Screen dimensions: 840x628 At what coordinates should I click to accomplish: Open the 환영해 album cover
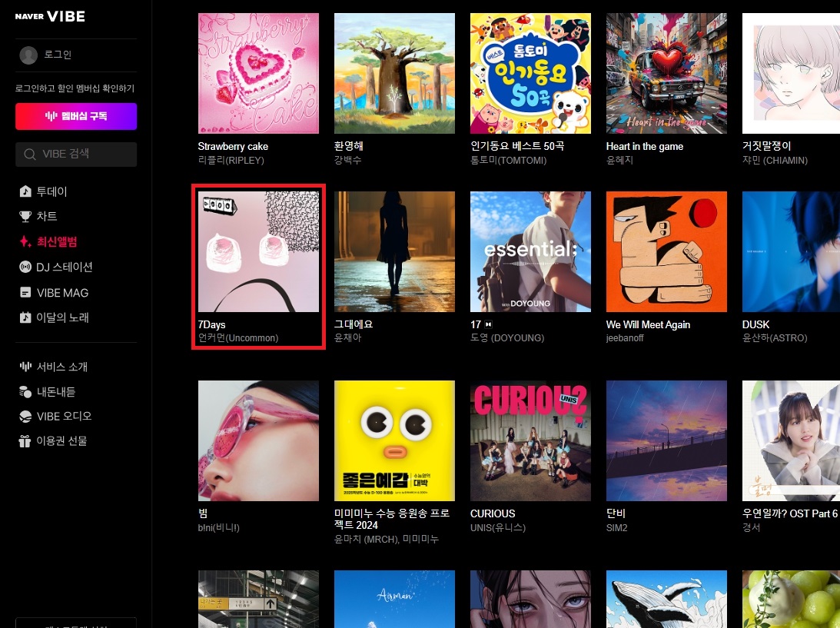tap(394, 74)
